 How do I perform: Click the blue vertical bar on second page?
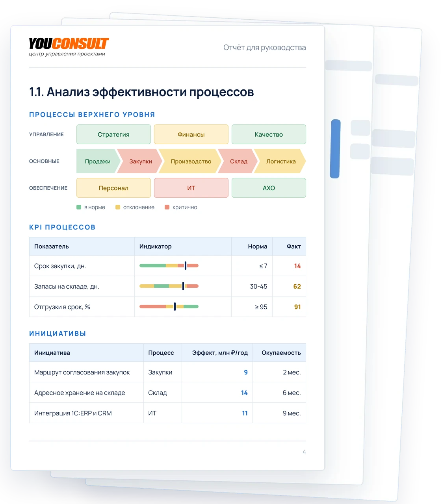point(335,149)
